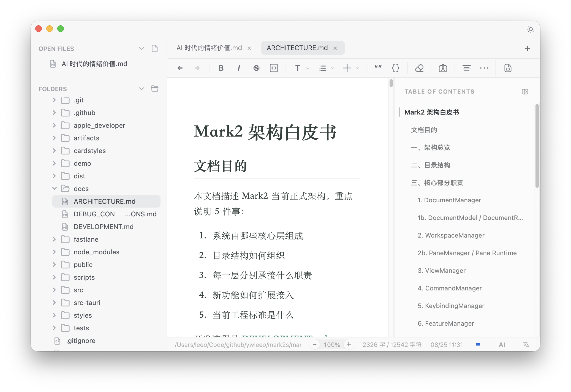Toggle the AI button in status bar

coord(502,345)
